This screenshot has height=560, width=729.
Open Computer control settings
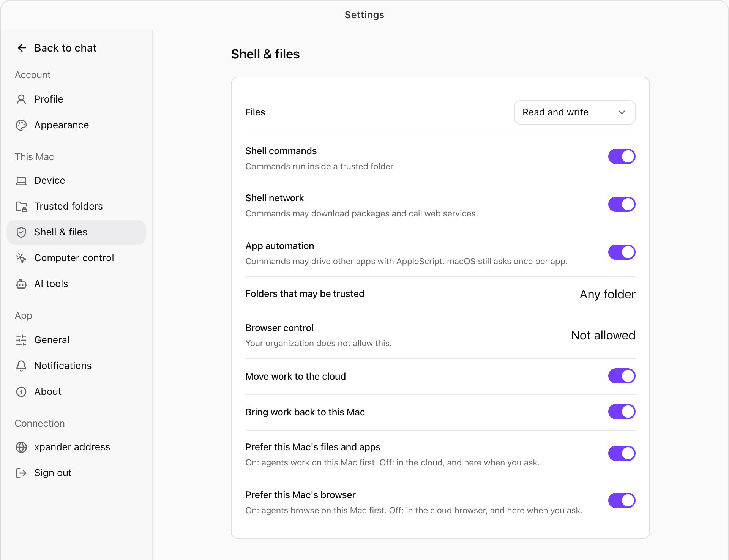click(76, 258)
